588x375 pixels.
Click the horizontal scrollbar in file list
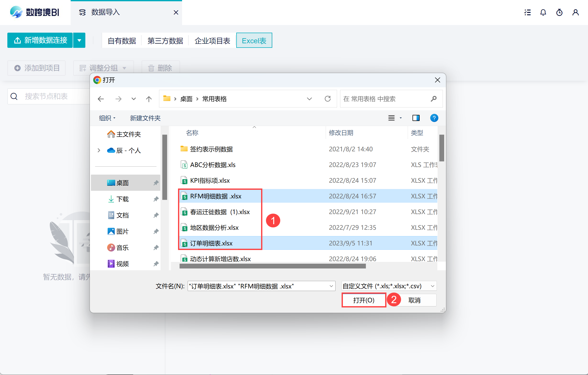272,266
